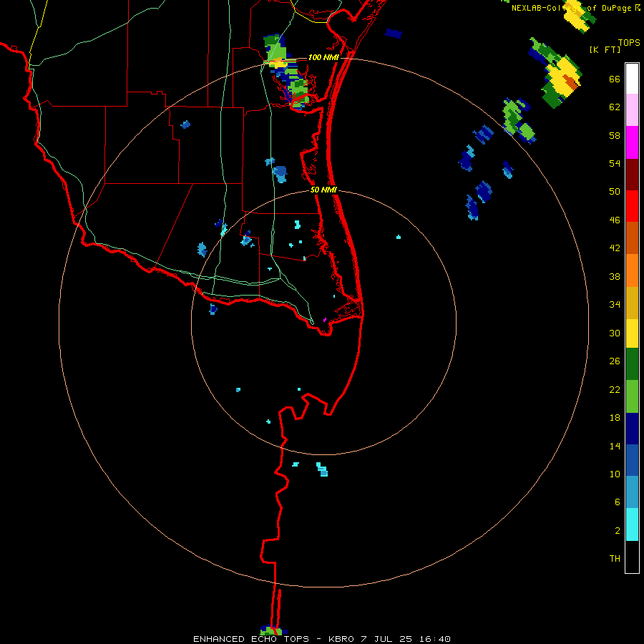Viewport: 644px width, 644px height.
Task: Click the "10" scale label
Action: tap(615, 474)
